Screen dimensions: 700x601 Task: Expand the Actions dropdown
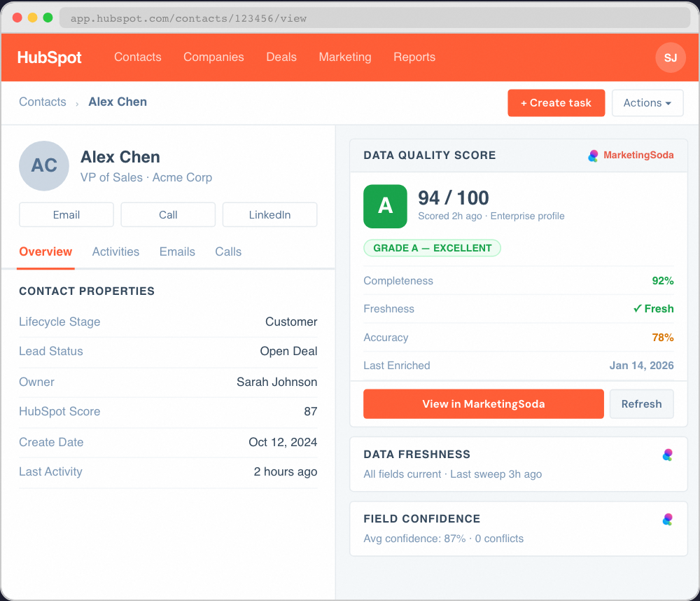click(x=647, y=103)
